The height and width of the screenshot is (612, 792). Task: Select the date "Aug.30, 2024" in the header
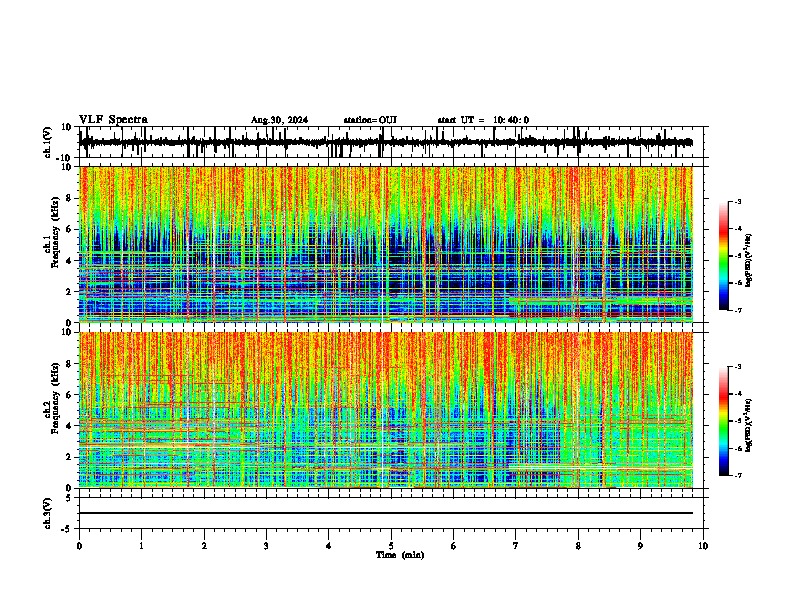click(279, 120)
